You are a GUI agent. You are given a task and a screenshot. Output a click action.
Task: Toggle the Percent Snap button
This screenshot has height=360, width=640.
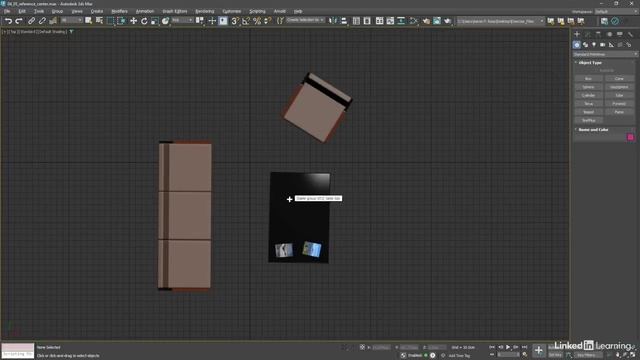coord(257,21)
